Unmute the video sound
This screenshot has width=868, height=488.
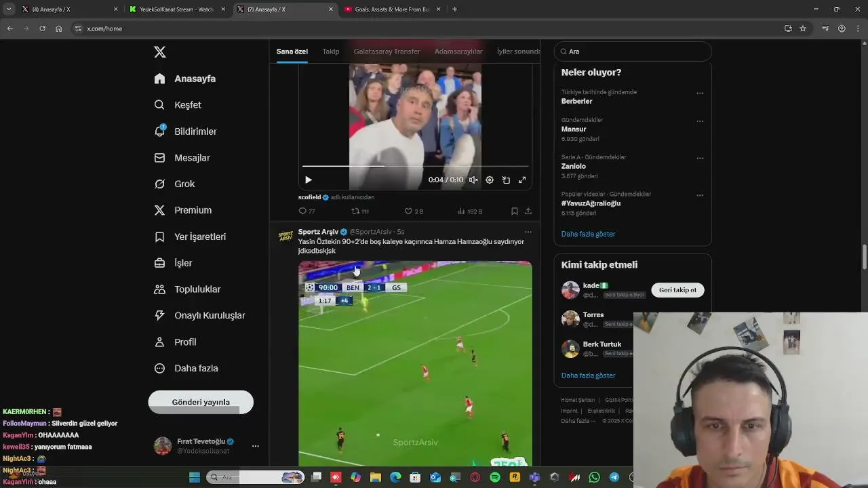click(473, 180)
